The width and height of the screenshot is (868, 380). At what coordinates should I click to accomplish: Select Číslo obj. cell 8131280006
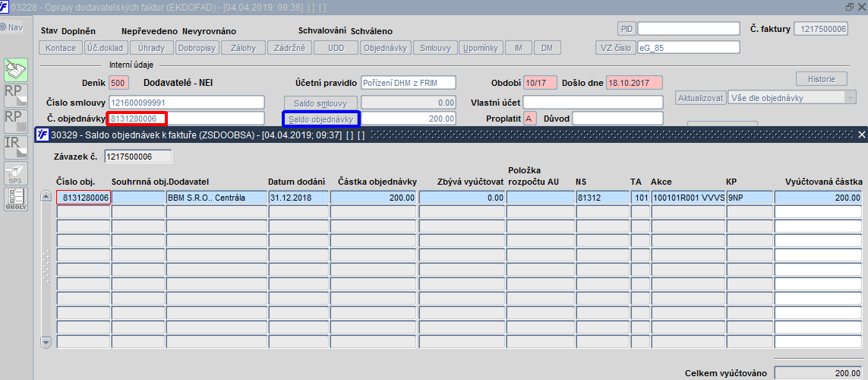[x=84, y=197]
